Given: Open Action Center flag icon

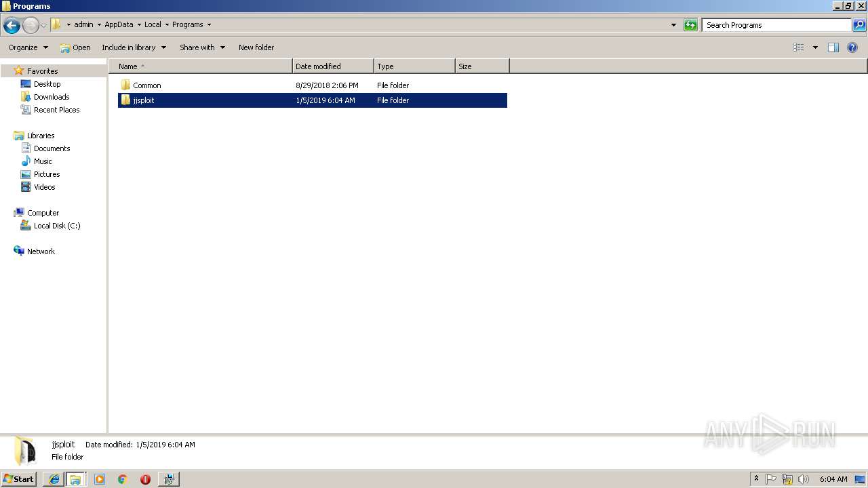Looking at the screenshot, I should (771, 479).
